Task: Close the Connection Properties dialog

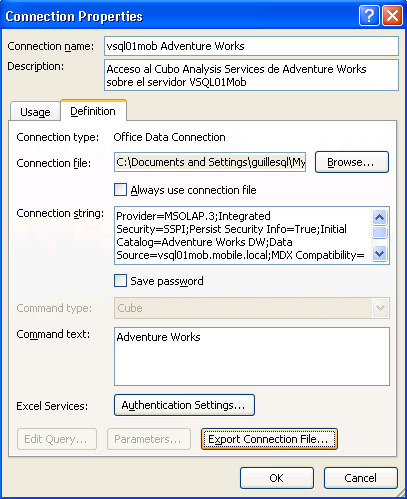Action: pos(392,15)
